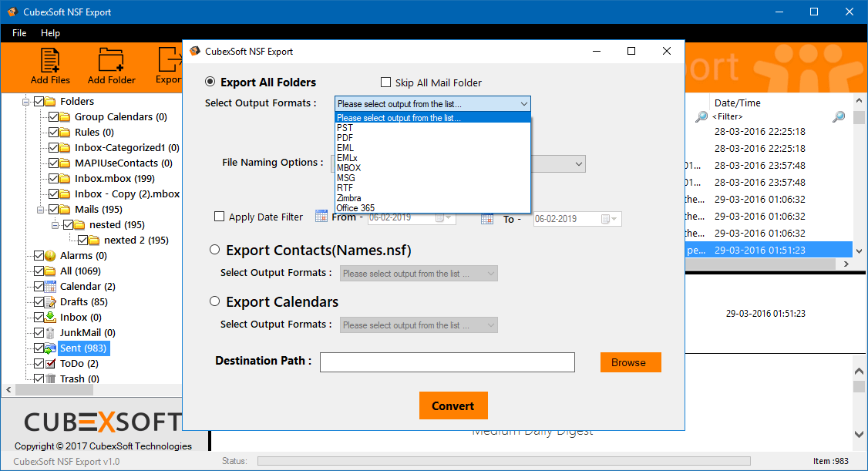Collapse the Select Output Formats dropdown for All Folders
Image resolution: width=868 pixels, height=471 pixels.
[523, 104]
